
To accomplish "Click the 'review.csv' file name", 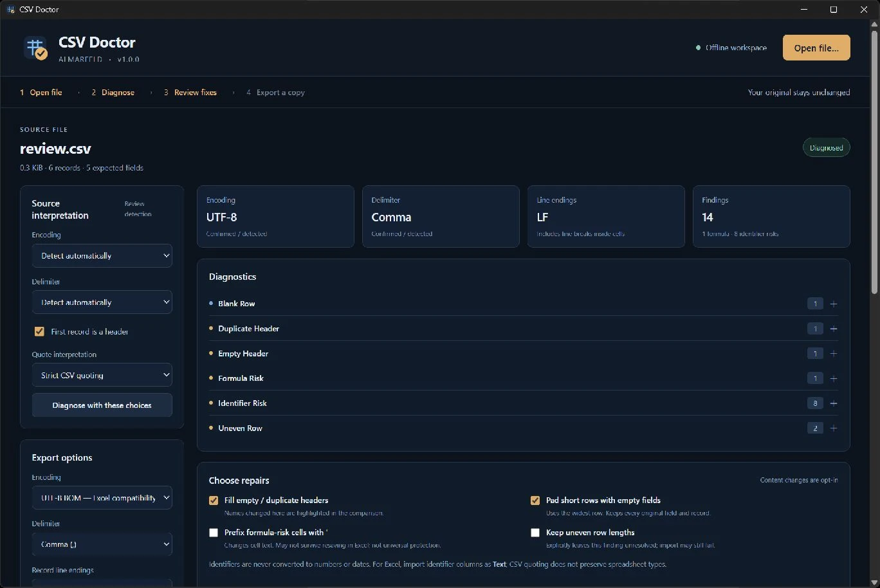I will pyautogui.click(x=55, y=149).
